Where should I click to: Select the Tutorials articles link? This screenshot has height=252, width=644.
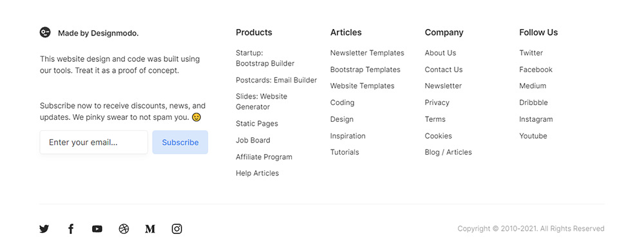coord(345,152)
